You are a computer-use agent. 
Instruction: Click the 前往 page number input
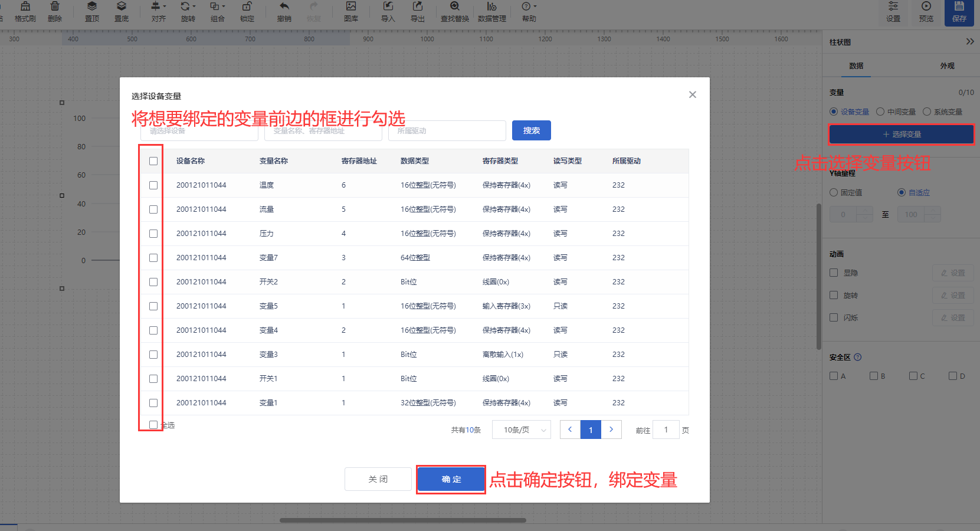coord(666,430)
